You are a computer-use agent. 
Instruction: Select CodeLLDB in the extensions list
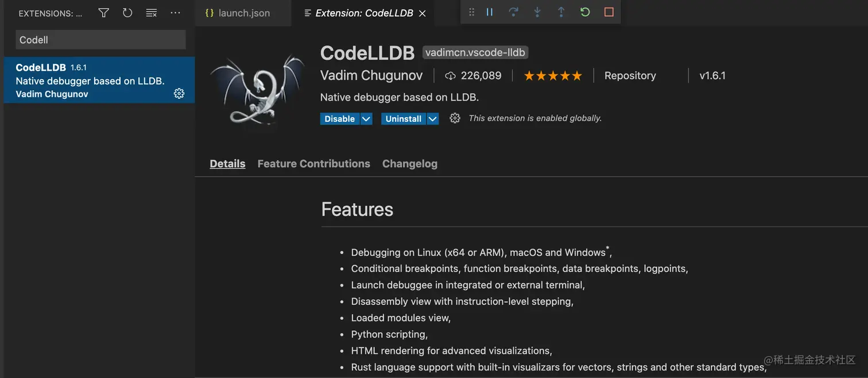pos(99,80)
